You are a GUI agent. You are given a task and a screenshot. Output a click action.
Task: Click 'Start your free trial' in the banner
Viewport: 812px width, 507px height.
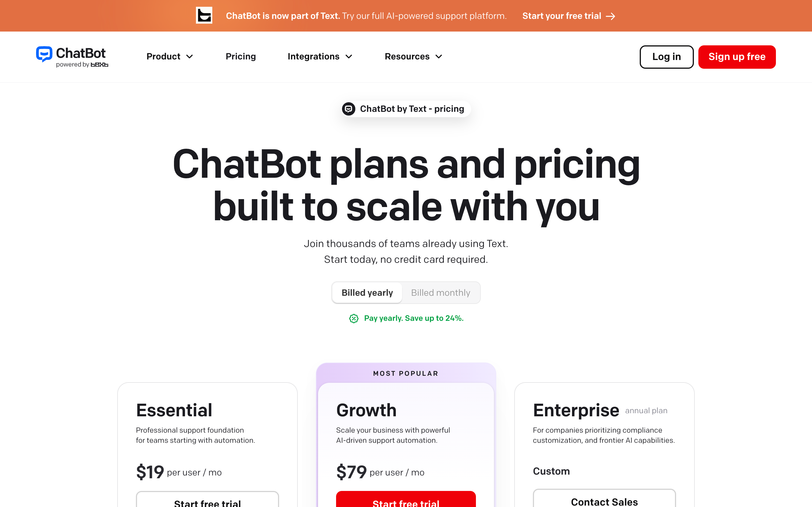click(x=562, y=16)
